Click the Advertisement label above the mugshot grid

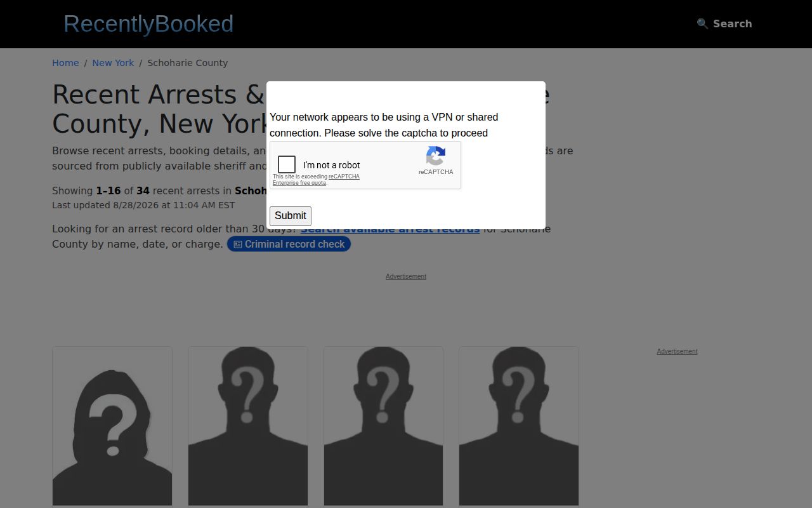click(406, 276)
